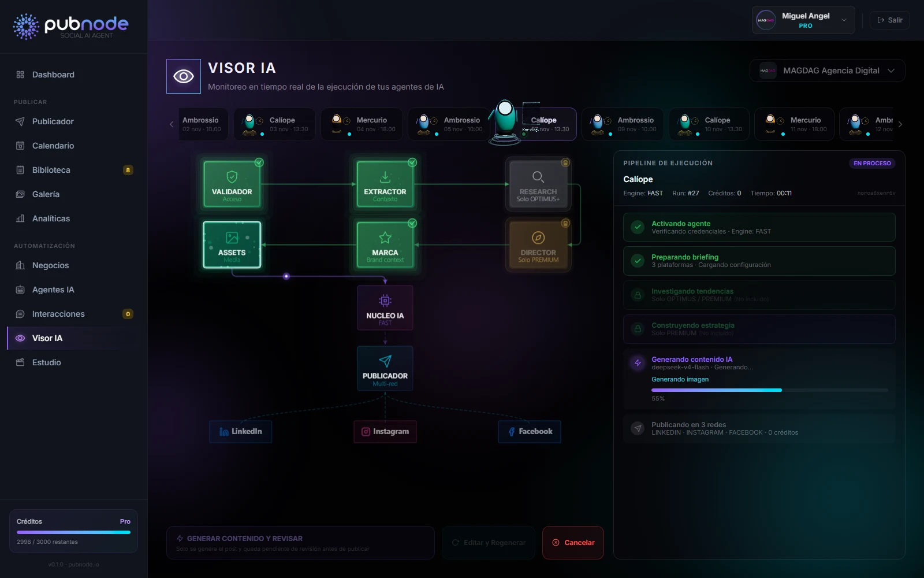Click the Galería sidebar icon

[20, 194]
